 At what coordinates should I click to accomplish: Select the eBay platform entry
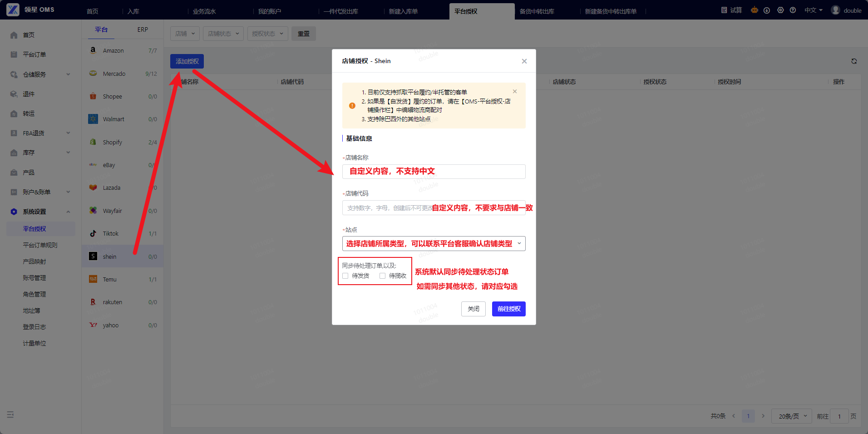coord(123,165)
